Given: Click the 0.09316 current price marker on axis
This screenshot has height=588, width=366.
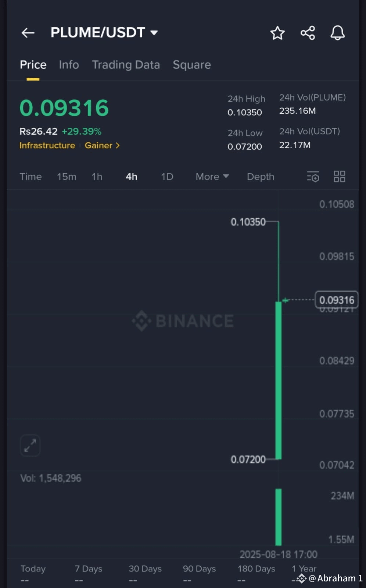Looking at the screenshot, I should tap(336, 300).
